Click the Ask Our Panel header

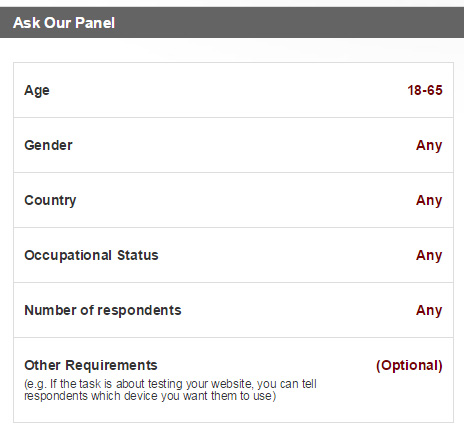(x=232, y=23)
